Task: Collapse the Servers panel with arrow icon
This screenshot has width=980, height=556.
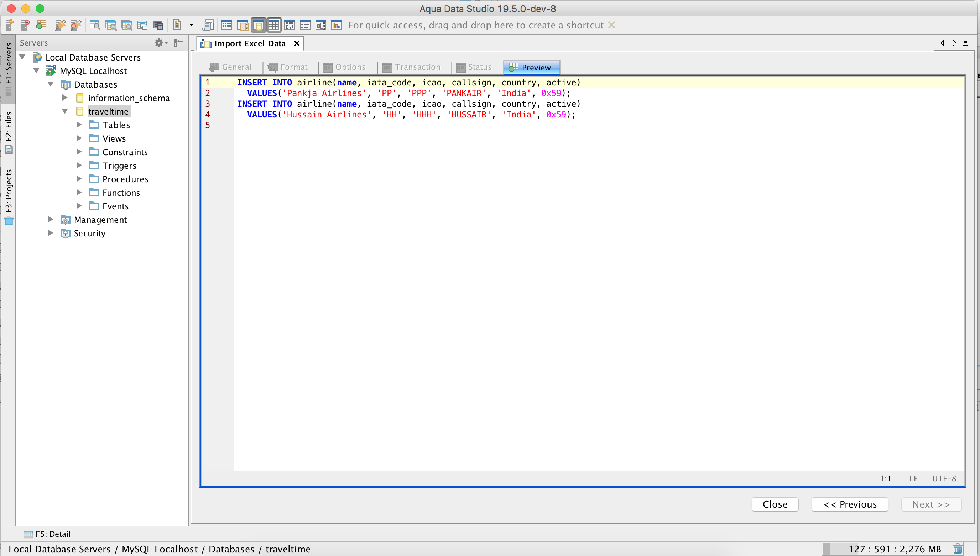Action: (179, 42)
